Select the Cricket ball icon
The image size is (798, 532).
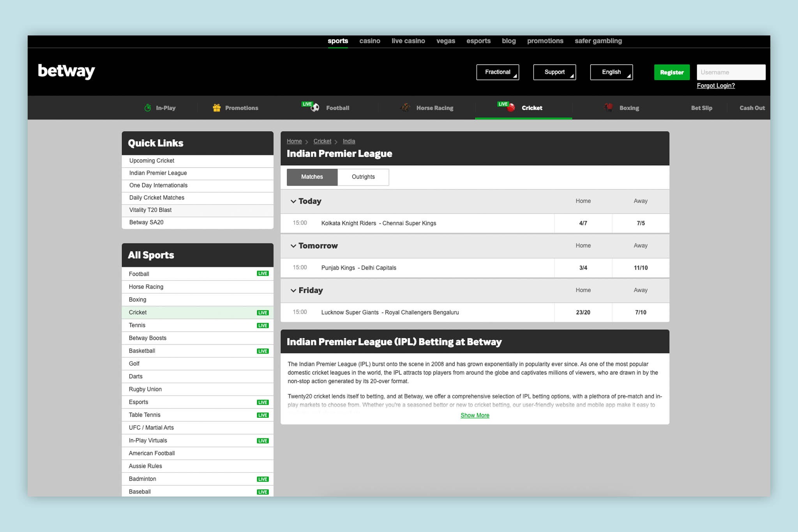coord(510,108)
